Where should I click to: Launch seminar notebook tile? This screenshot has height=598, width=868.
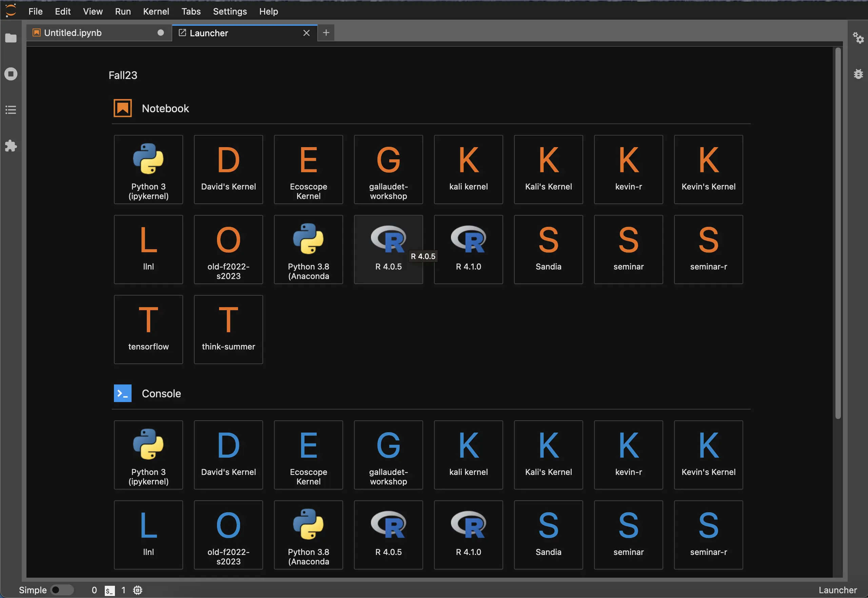[629, 250]
